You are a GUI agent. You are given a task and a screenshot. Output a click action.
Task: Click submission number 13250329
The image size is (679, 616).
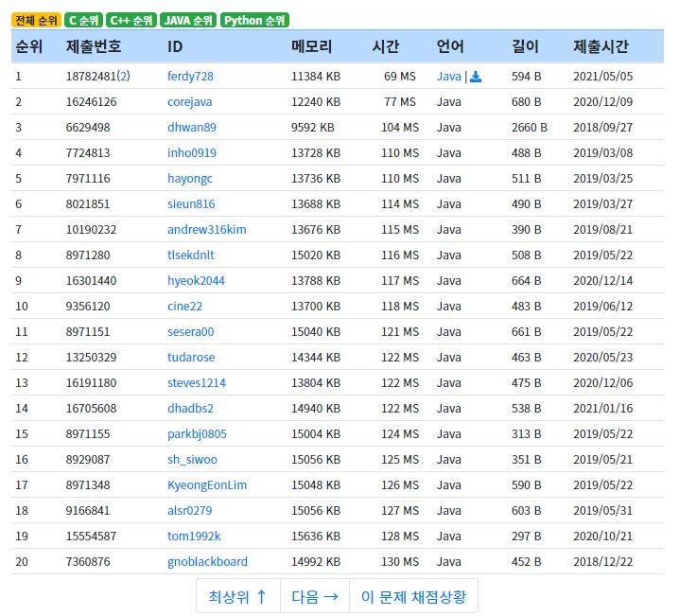pyautogui.click(x=91, y=358)
